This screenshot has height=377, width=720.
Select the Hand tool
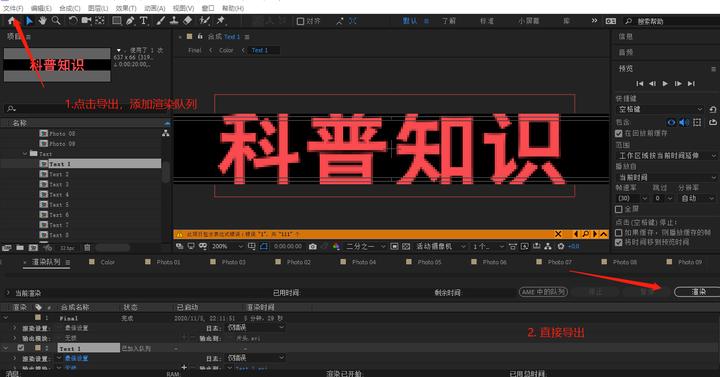(43, 21)
